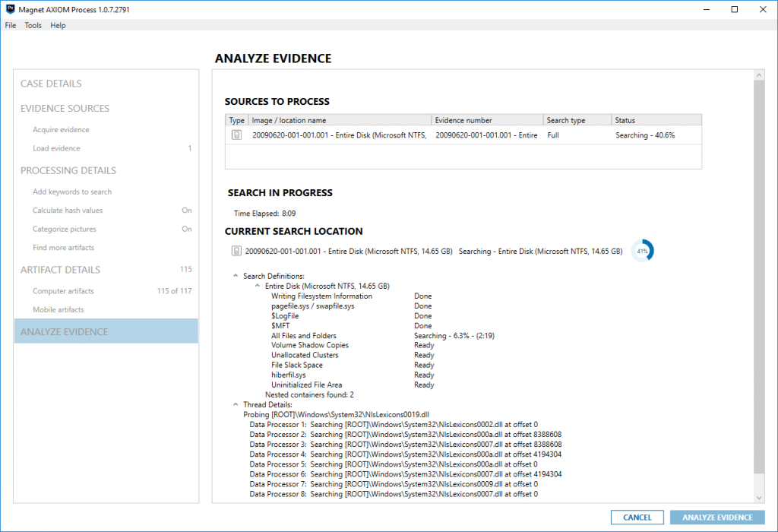Sort by Search type column
The width and height of the screenshot is (778, 532).
tap(577, 120)
